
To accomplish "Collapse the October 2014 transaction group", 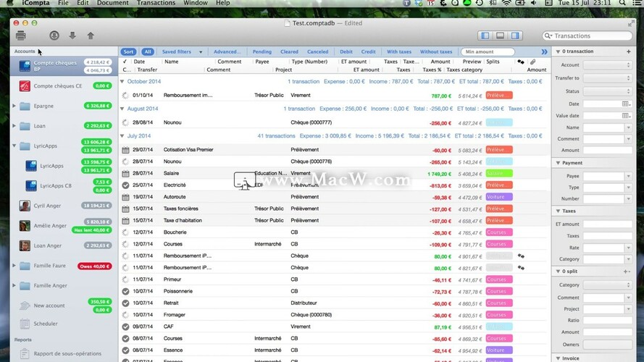I will tap(122, 82).
